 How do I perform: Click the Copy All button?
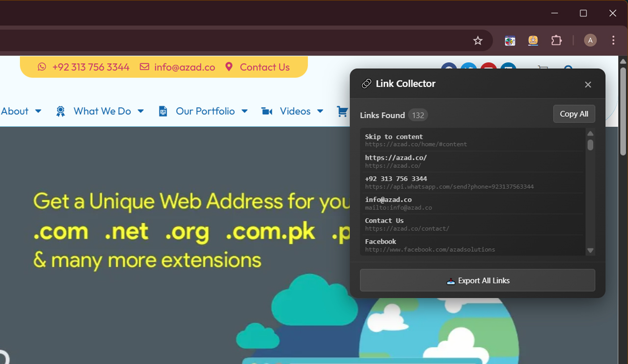click(574, 114)
